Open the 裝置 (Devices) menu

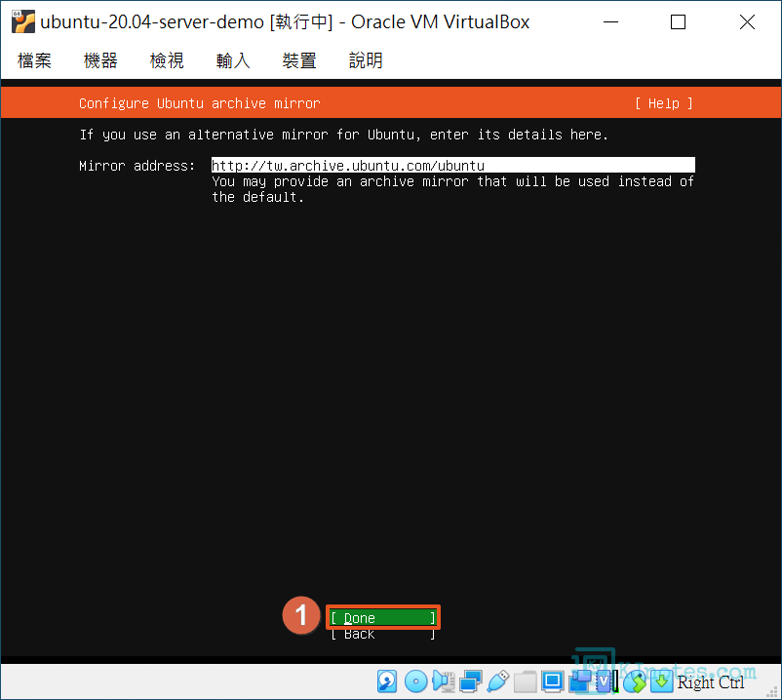pyautogui.click(x=299, y=60)
